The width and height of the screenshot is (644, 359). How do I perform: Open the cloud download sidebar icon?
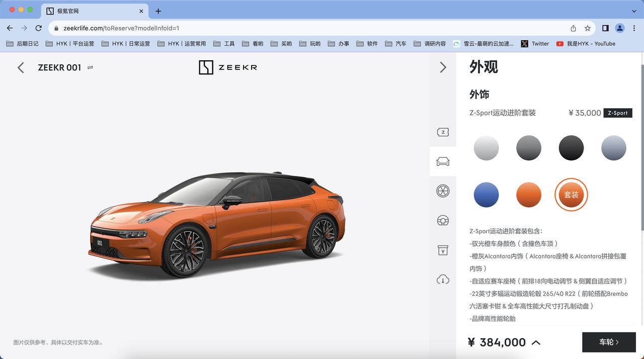tap(443, 279)
